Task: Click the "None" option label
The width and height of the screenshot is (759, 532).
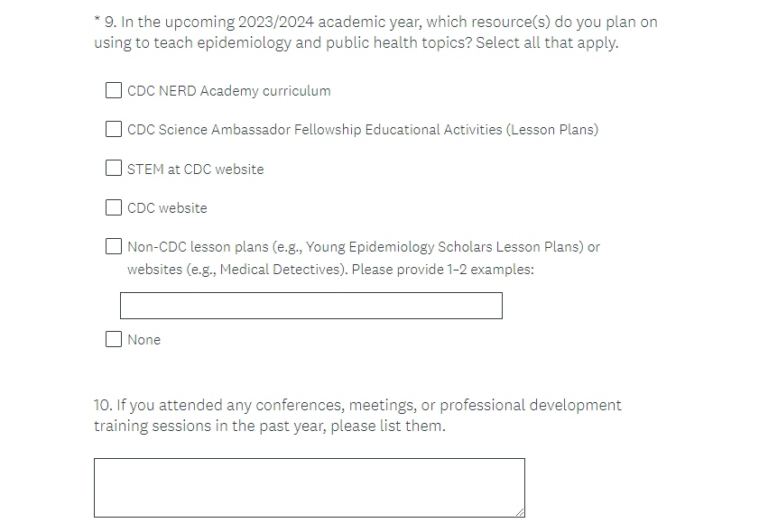Action: [143, 340]
